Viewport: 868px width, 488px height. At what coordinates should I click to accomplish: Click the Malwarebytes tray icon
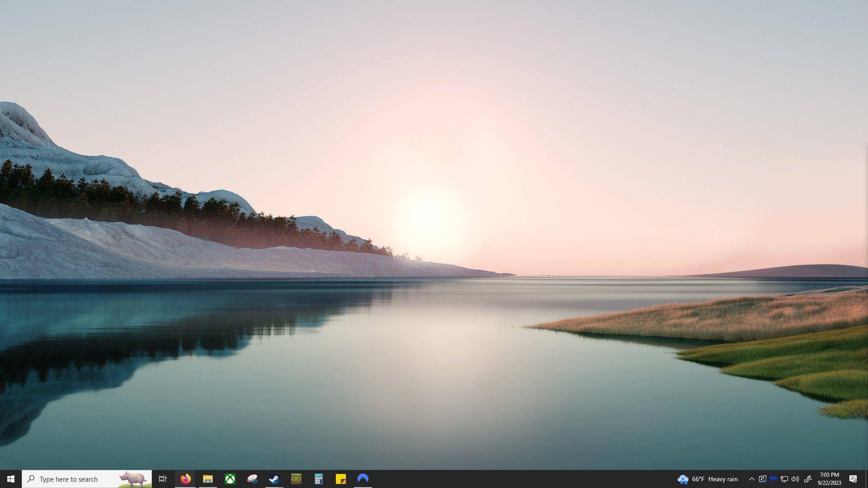773,479
